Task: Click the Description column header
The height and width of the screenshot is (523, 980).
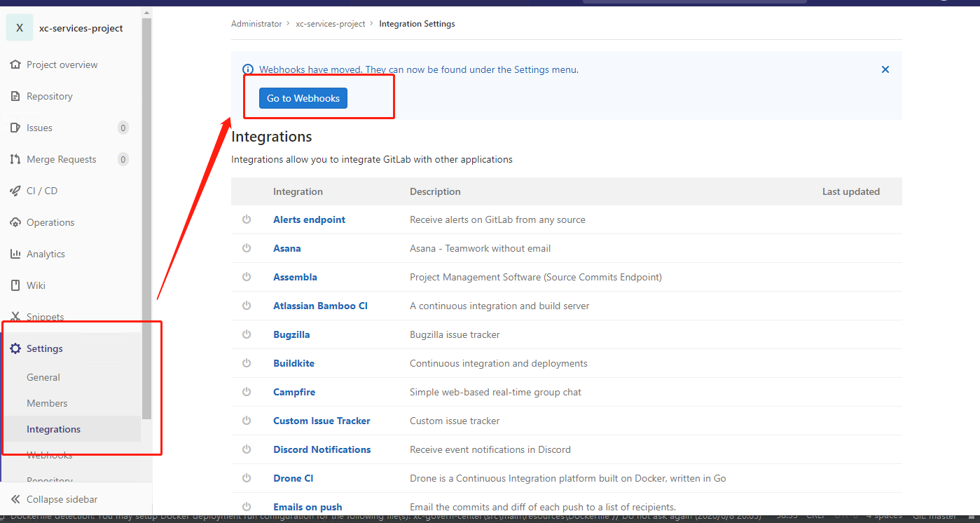Action: (435, 191)
